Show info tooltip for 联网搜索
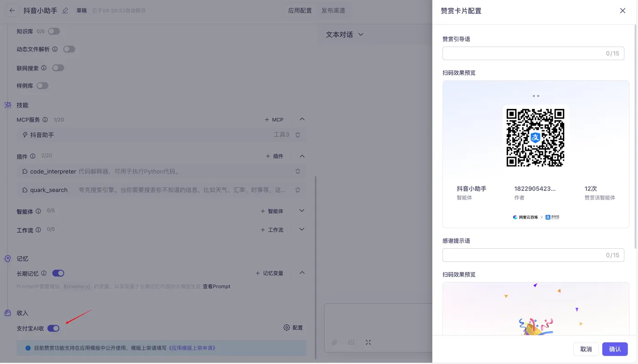Screen dimensions: 638x364 pyautogui.click(x=44, y=68)
